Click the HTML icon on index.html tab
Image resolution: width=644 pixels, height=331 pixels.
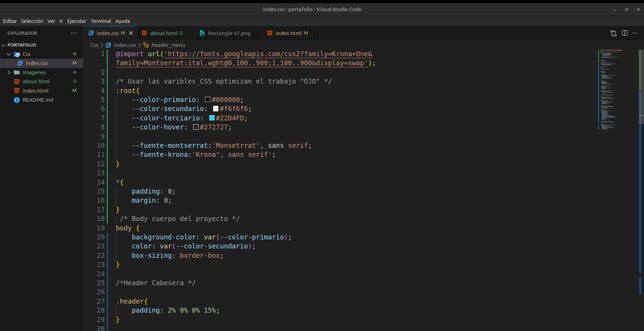270,33
